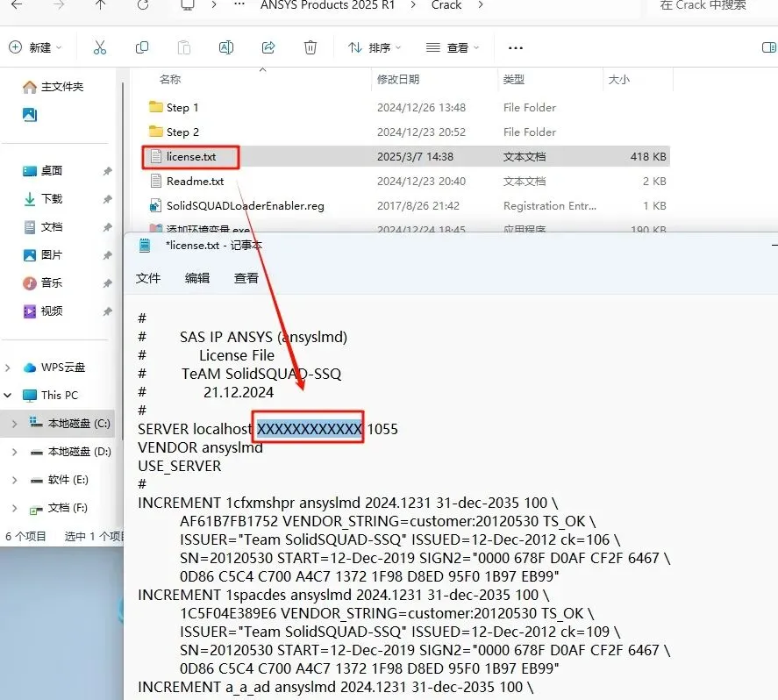Sort by the 大小 column header
Image resolution: width=778 pixels, height=700 pixels.
pos(618,79)
